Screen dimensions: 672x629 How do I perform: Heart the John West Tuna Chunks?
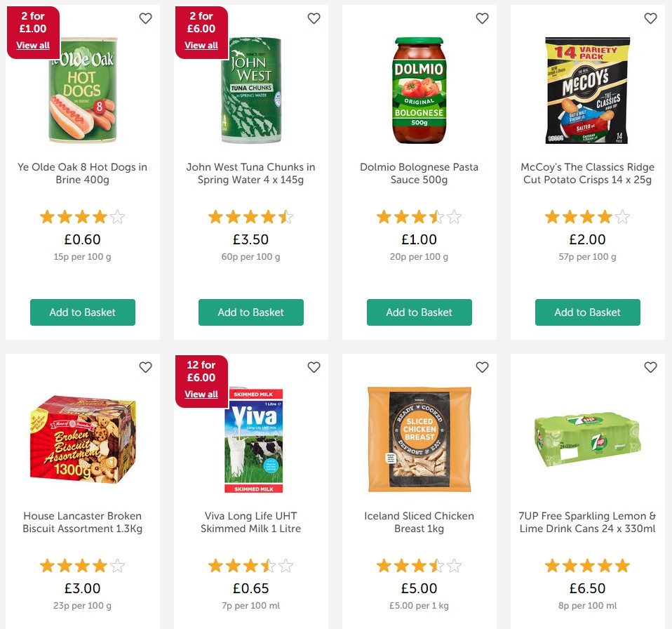coord(314,19)
